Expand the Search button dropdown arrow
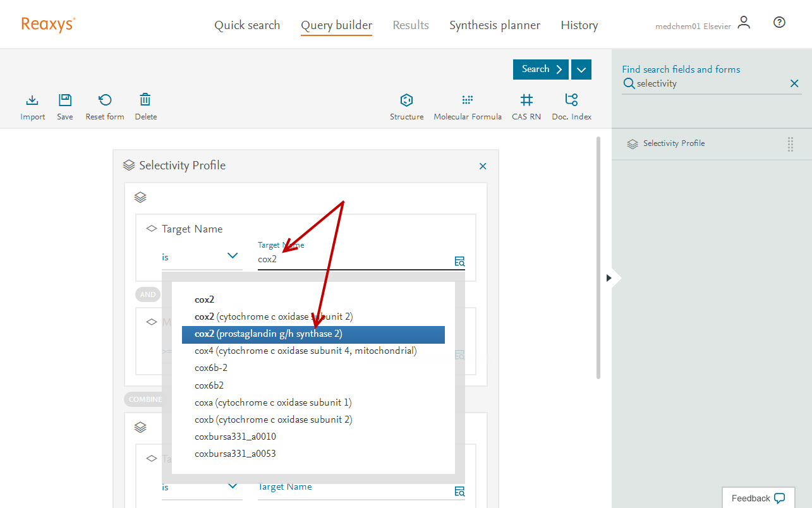This screenshot has width=812, height=508. click(x=581, y=70)
